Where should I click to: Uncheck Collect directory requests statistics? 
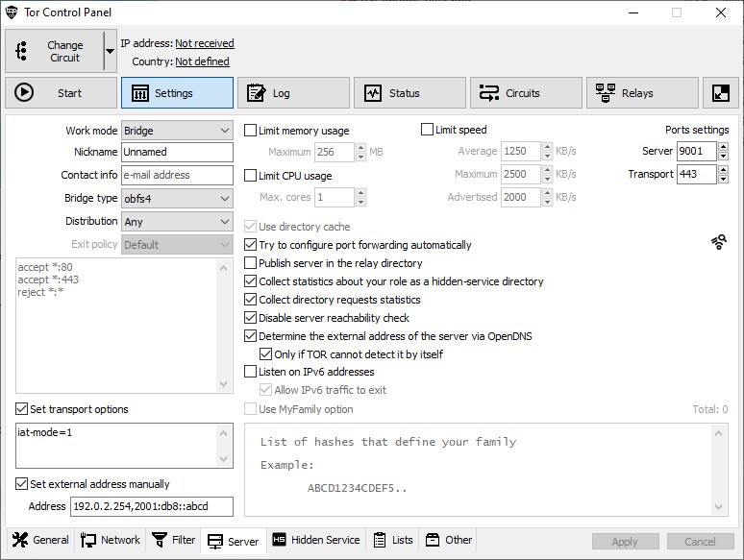[250, 299]
